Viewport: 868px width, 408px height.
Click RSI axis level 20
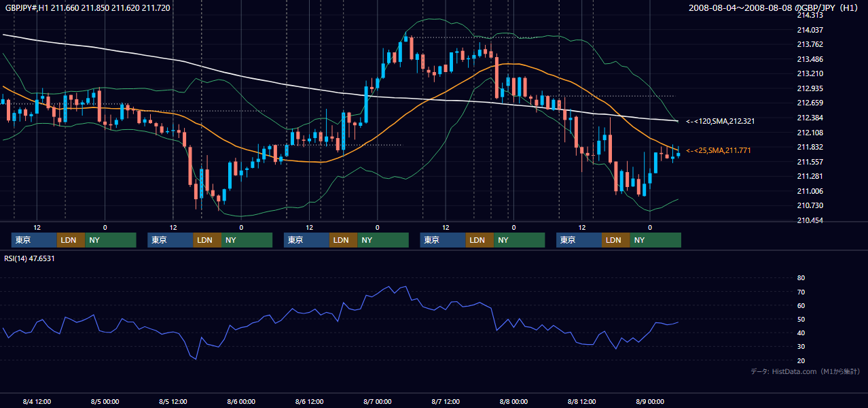pos(801,360)
